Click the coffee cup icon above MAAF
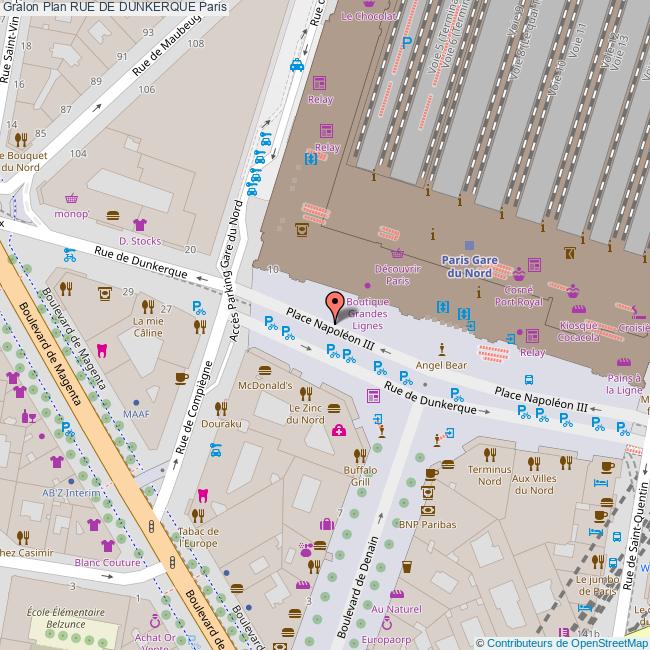The width and height of the screenshot is (650, 650). [x=181, y=378]
